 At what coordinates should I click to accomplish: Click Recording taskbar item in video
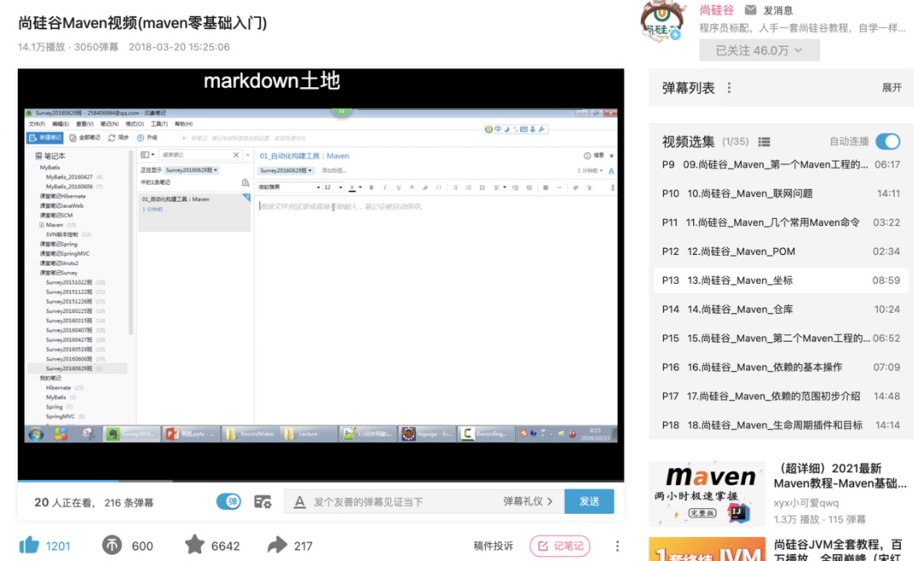pos(484,434)
